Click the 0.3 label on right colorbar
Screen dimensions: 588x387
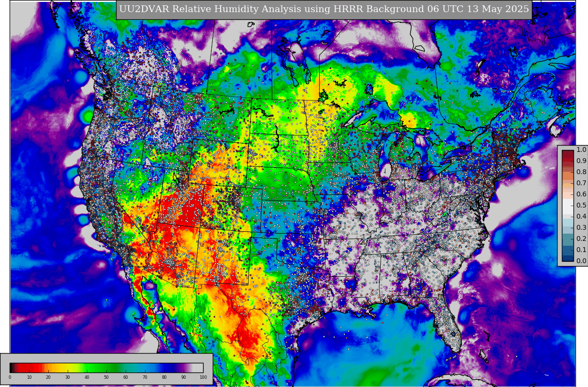pyautogui.click(x=581, y=228)
